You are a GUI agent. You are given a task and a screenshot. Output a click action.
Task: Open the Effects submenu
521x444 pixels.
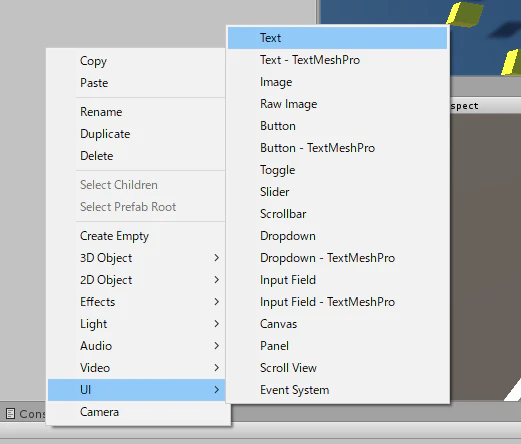pyautogui.click(x=137, y=302)
